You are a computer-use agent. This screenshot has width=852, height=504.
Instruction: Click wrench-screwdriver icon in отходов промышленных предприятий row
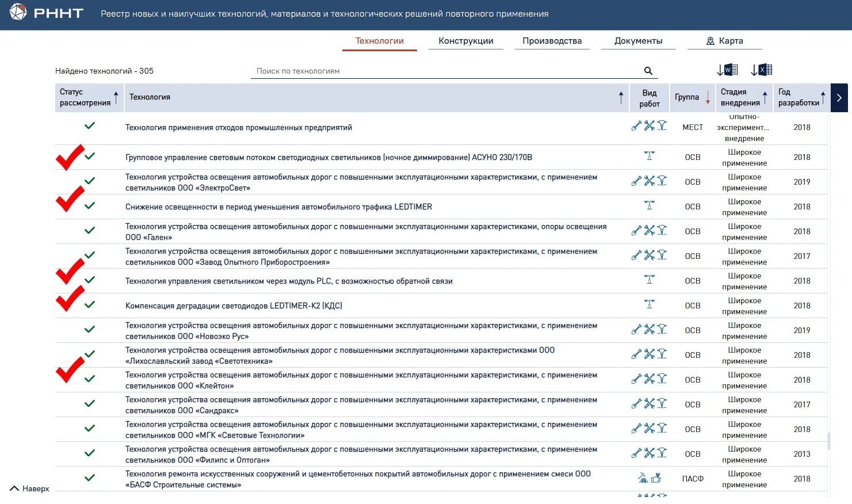pos(649,125)
